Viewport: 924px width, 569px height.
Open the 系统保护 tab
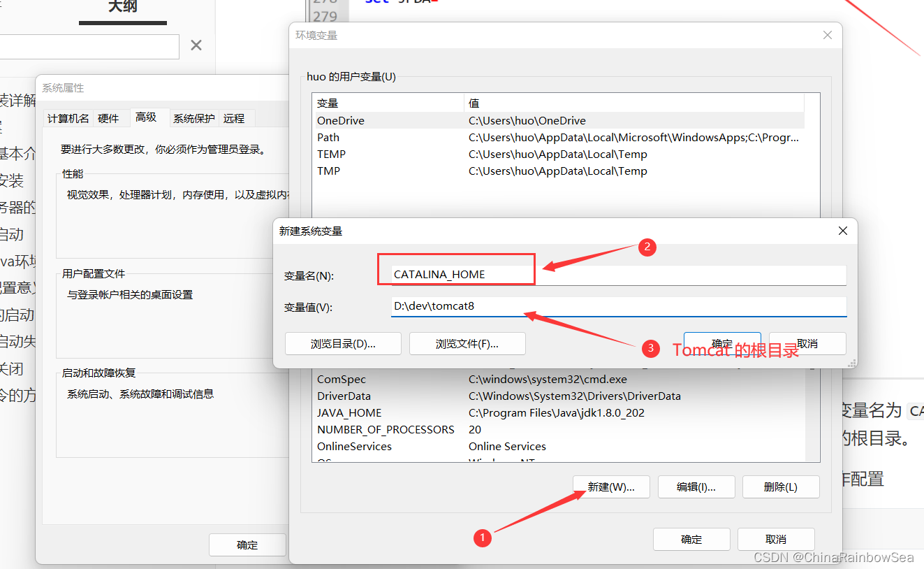[x=193, y=119]
